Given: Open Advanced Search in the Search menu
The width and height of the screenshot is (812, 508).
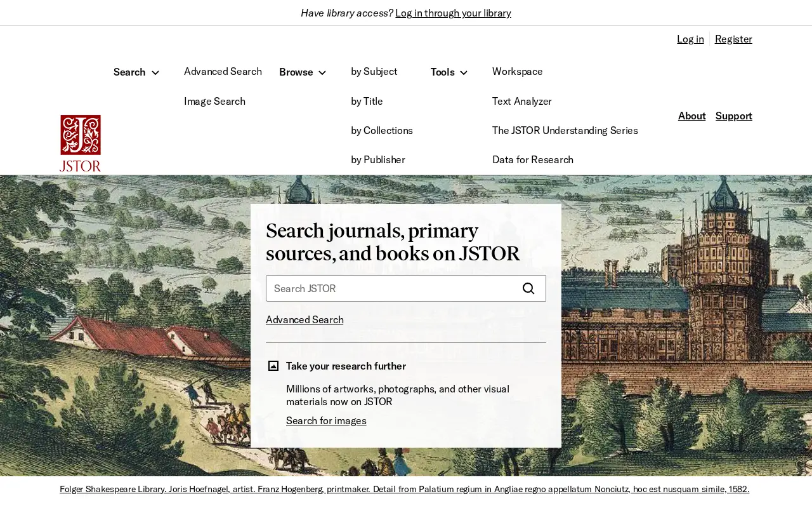Looking at the screenshot, I should coord(223,72).
